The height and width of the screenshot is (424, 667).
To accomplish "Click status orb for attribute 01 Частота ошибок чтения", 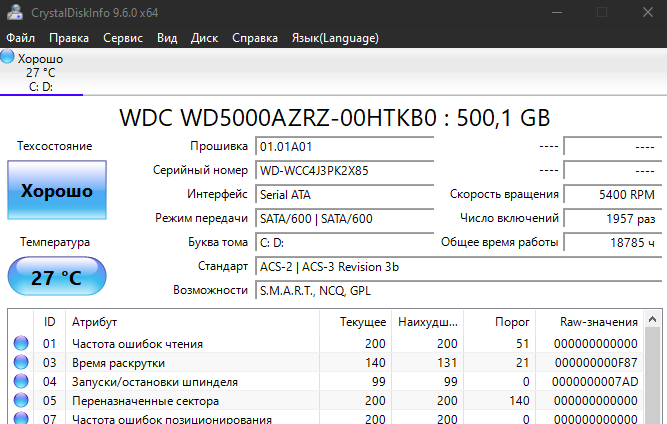I will (x=21, y=343).
